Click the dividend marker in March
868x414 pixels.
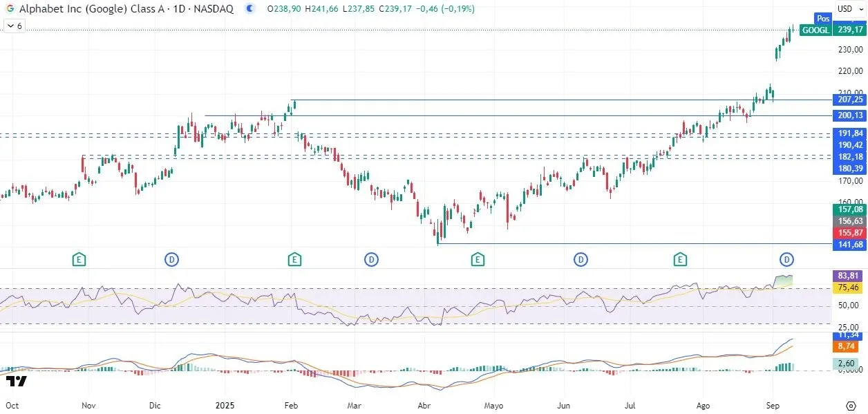tap(371, 260)
